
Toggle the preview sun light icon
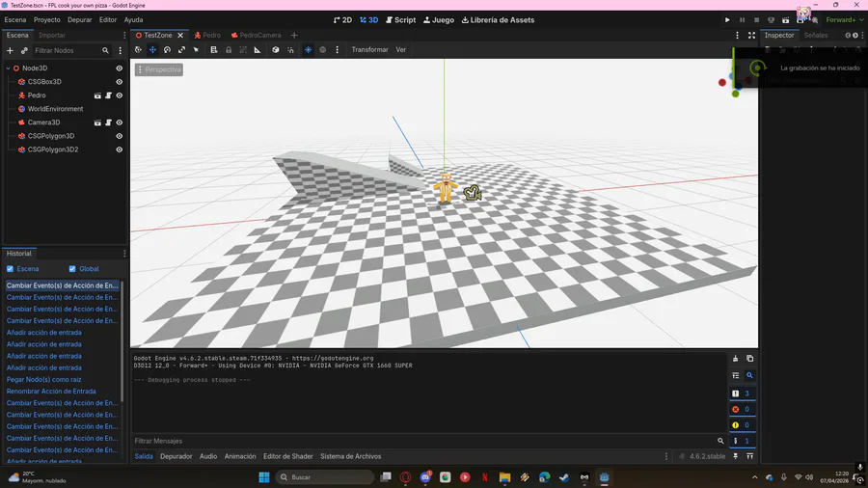pos(309,50)
